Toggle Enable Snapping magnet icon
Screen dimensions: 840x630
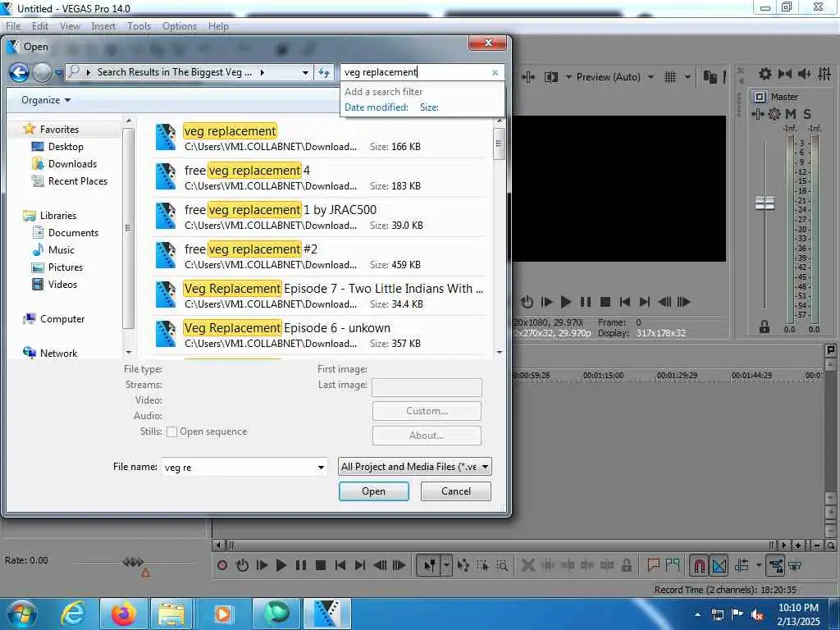[699, 565]
